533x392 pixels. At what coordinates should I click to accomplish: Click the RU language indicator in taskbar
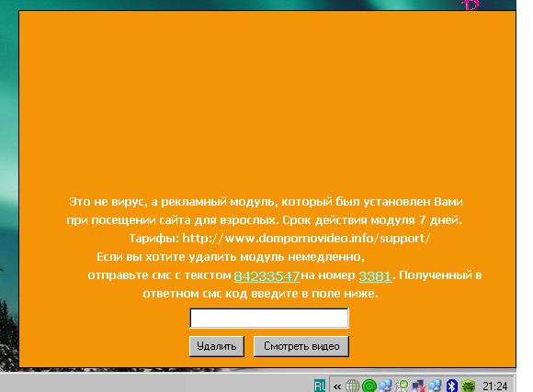pyautogui.click(x=320, y=386)
